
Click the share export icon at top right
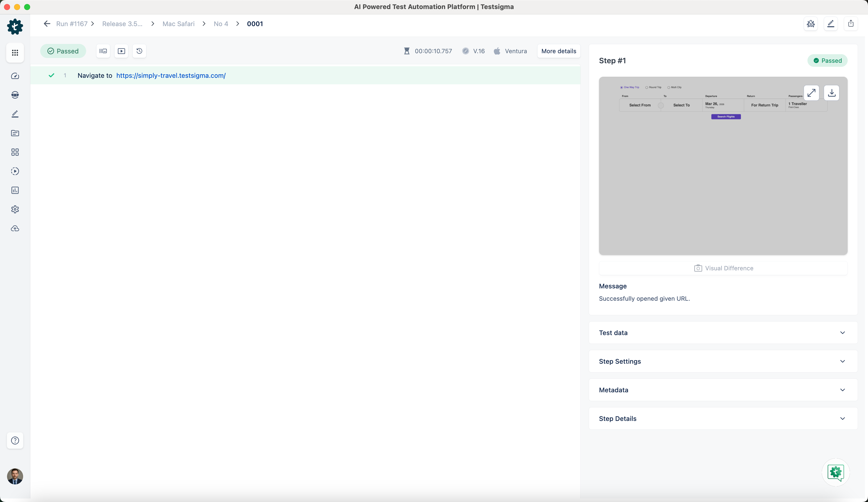click(850, 24)
